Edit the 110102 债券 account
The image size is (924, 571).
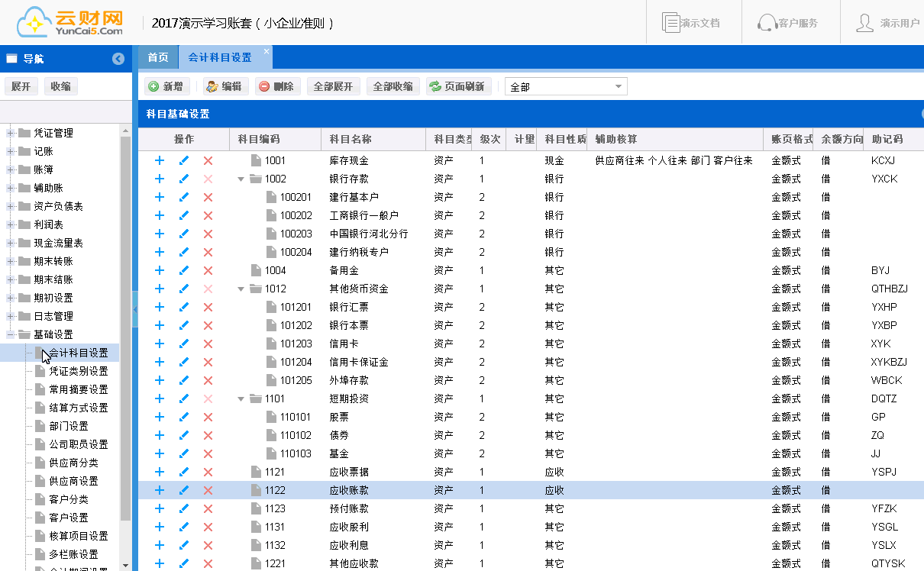183,435
